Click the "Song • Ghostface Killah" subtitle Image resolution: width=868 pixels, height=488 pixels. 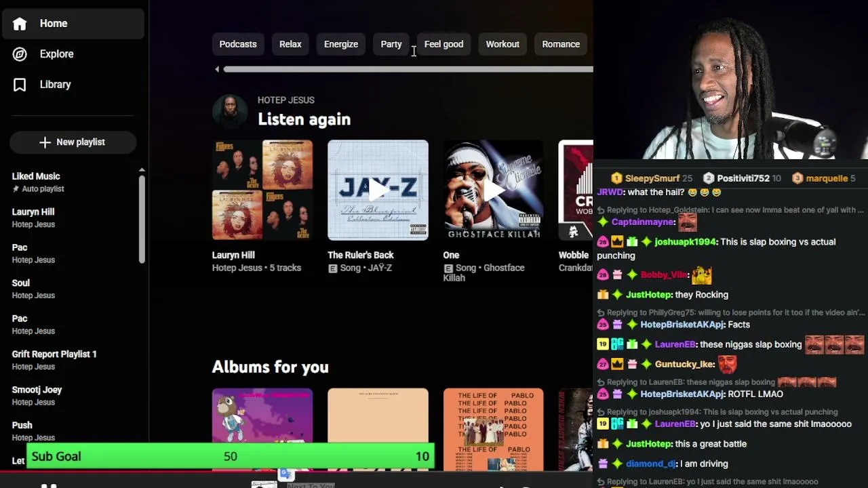(484, 273)
